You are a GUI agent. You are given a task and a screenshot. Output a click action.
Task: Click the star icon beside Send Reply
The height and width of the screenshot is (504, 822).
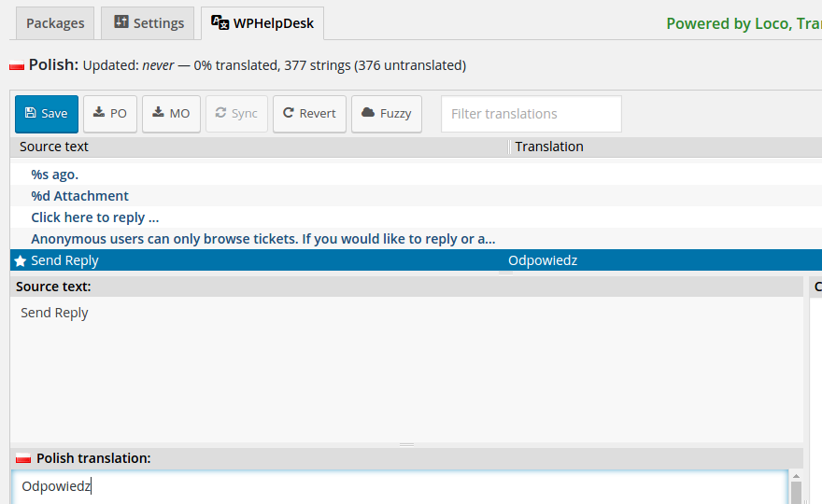(20, 261)
